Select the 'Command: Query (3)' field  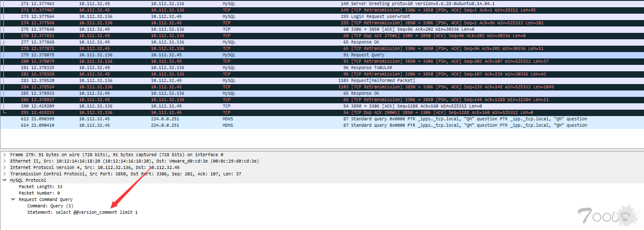click(50, 206)
